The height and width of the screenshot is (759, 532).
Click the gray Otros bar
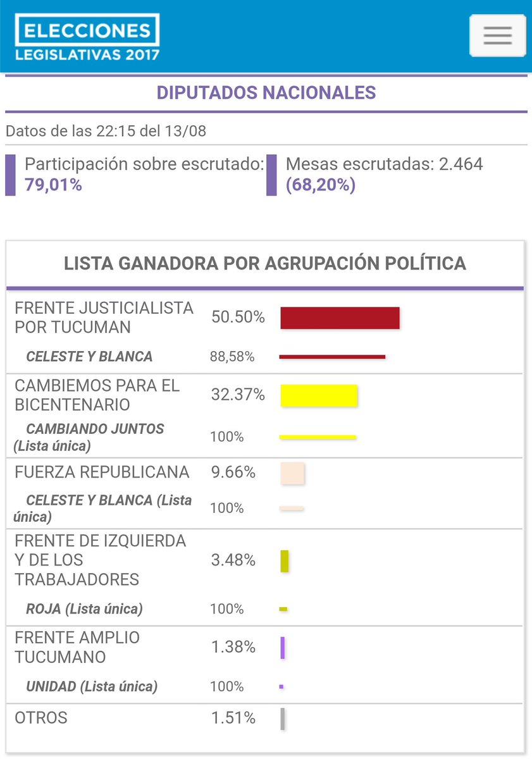click(x=283, y=719)
